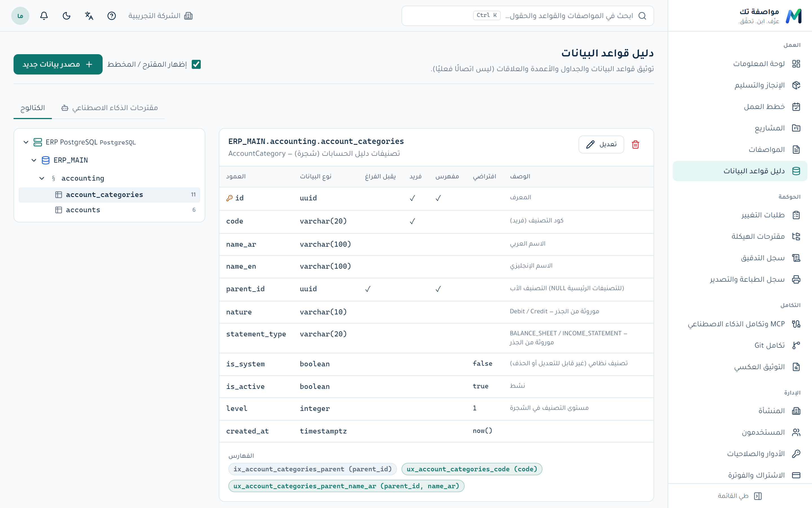This screenshot has height=508, width=812.
Task: Open help question mark icon
Action: tap(111, 16)
